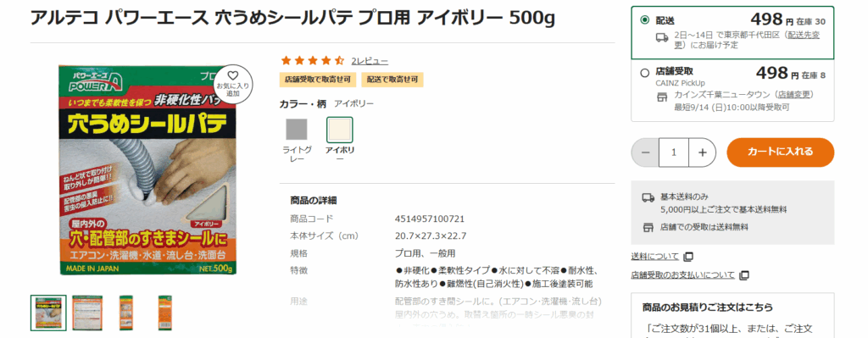Click the truck icon beside 基本送料のみ
Viewport: 868px width, 338px height.
point(648,197)
